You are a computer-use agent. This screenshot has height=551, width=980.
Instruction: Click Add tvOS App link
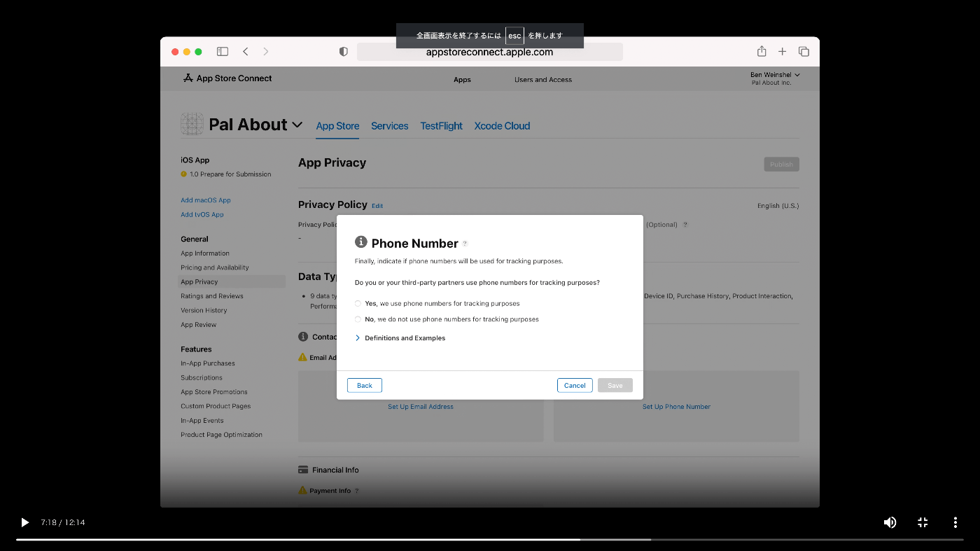pyautogui.click(x=202, y=215)
